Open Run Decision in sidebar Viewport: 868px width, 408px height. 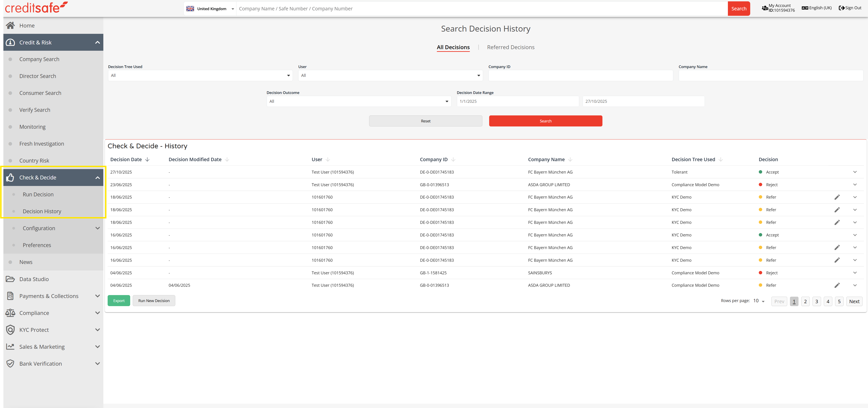pos(38,195)
